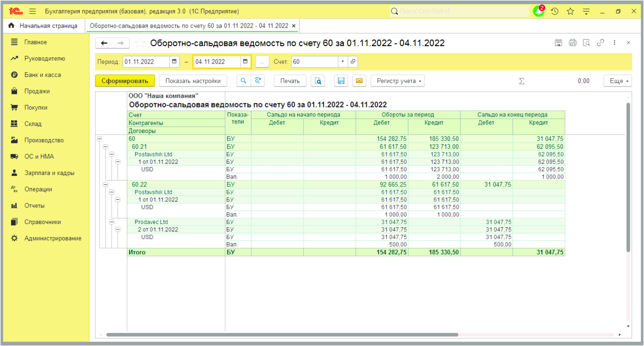644x346 pixels.
Task: Select the Итого credit cell 185 330,50
Action: tap(434, 252)
